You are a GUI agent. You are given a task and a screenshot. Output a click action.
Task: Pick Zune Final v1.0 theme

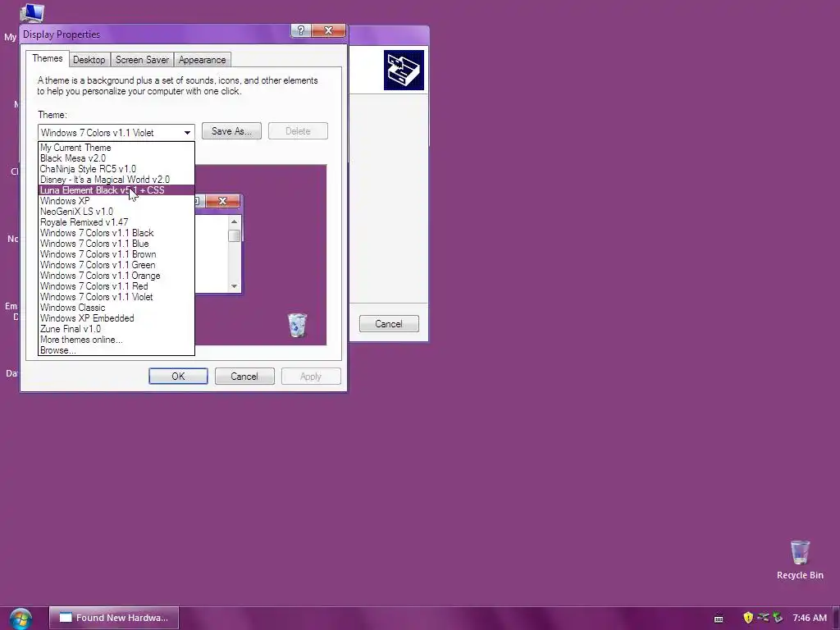tap(116, 329)
